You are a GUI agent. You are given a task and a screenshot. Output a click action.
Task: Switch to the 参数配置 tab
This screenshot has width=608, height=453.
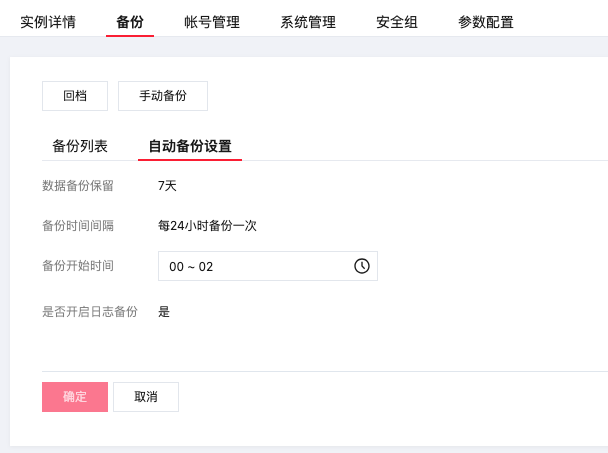pos(486,22)
